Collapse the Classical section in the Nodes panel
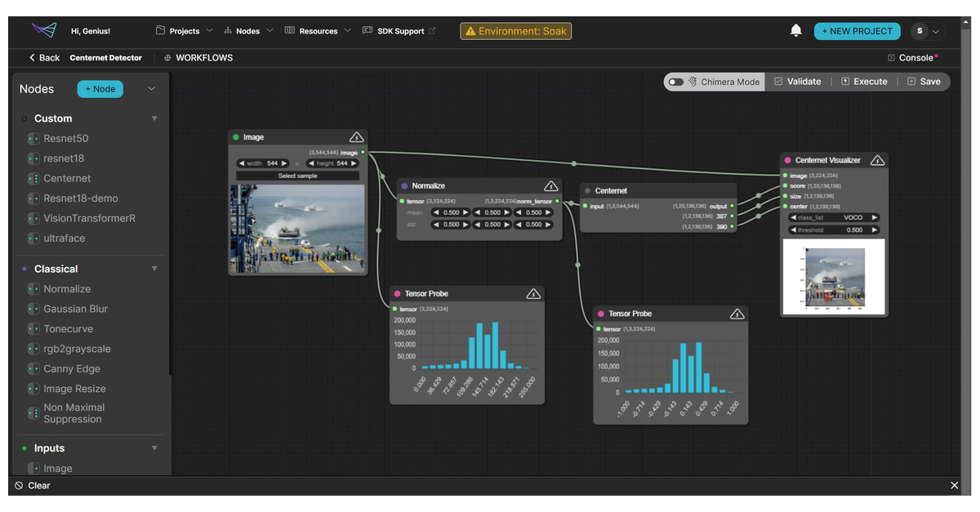The height and width of the screenshot is (512, 980). [x=154, y=268]
